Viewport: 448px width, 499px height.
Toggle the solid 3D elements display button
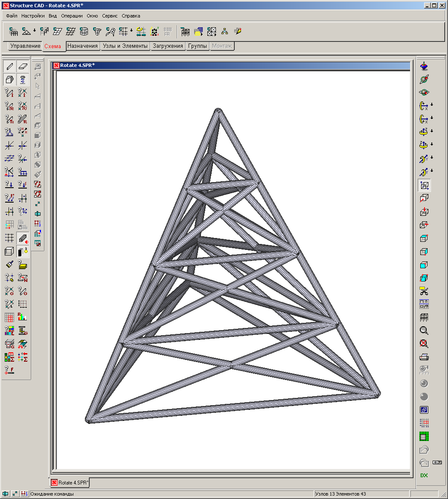[9, 79]
